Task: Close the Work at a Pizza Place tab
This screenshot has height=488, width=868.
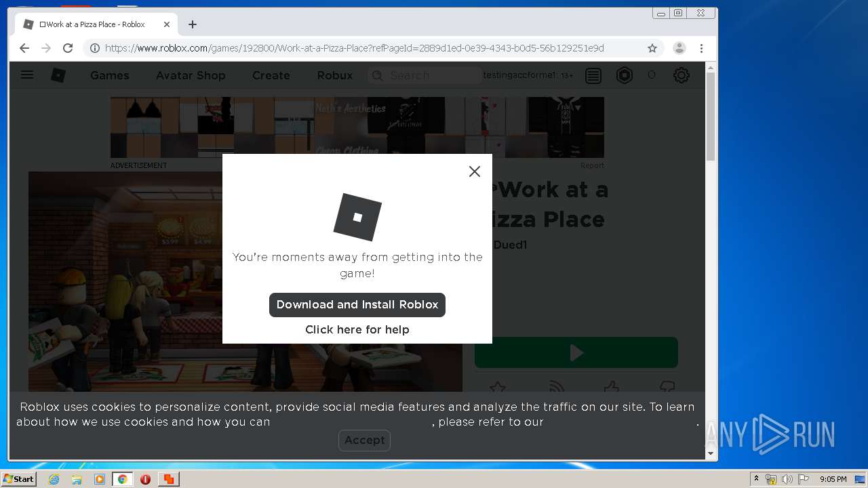Action: tap(167, 24)
